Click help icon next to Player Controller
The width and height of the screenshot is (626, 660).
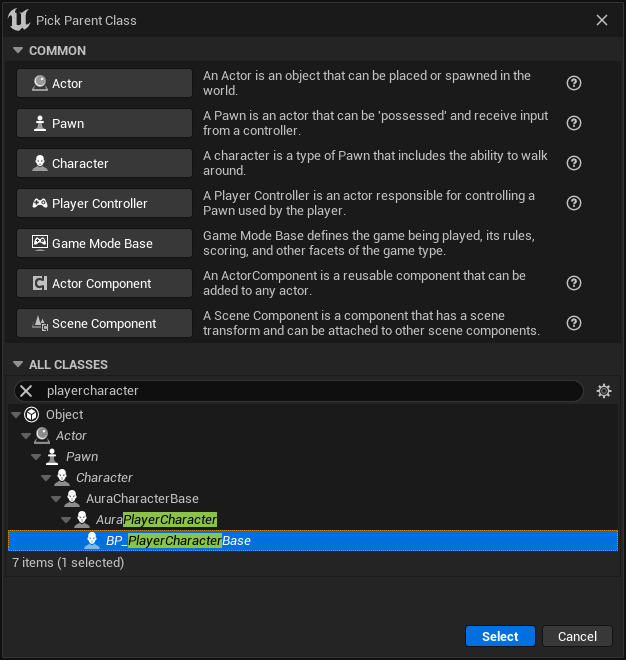(x=574, y=203)
